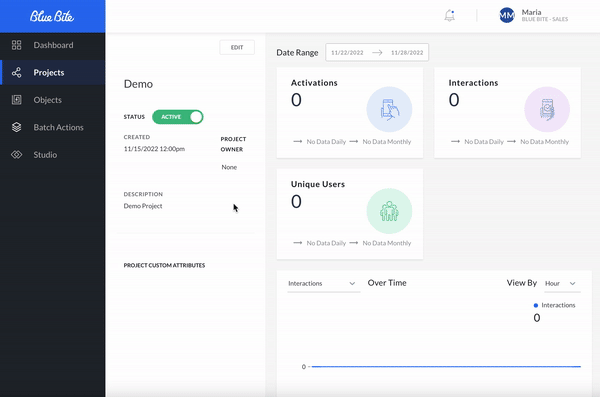Toggle the Active status switch
The image size is (600, 397).
coord(178,117)
